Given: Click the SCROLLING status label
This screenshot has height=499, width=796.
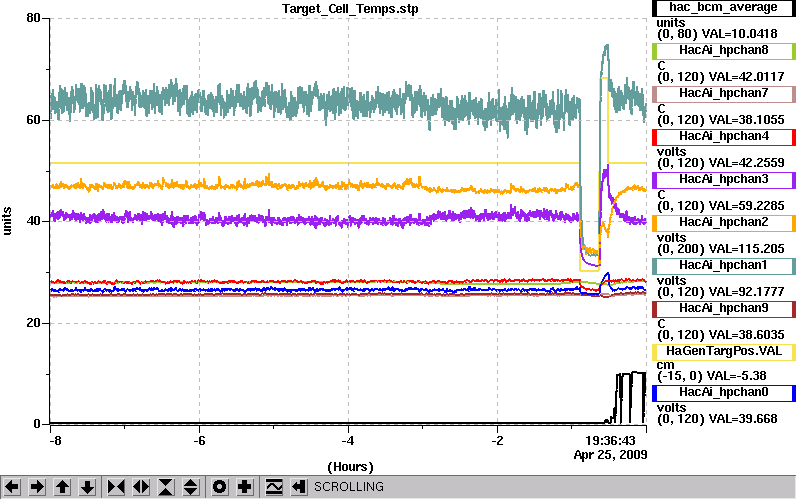Looking at the screenshot, I should (x=349, y=487).
